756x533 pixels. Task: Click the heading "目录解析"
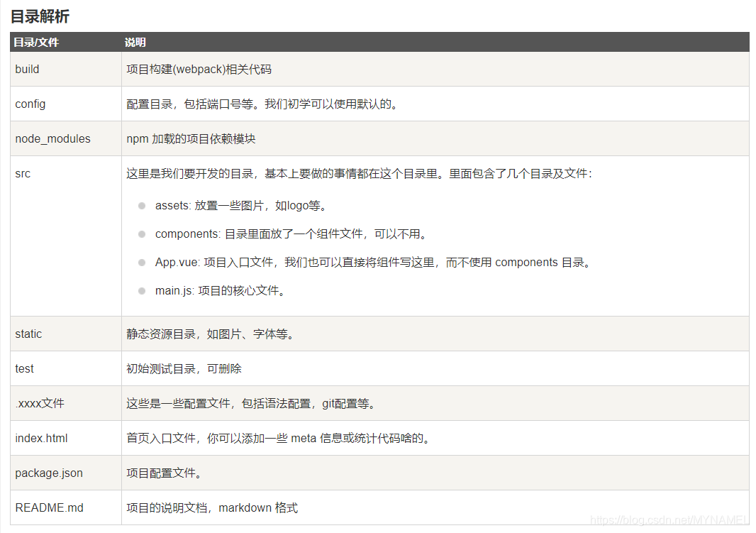(x=40, y=16)
